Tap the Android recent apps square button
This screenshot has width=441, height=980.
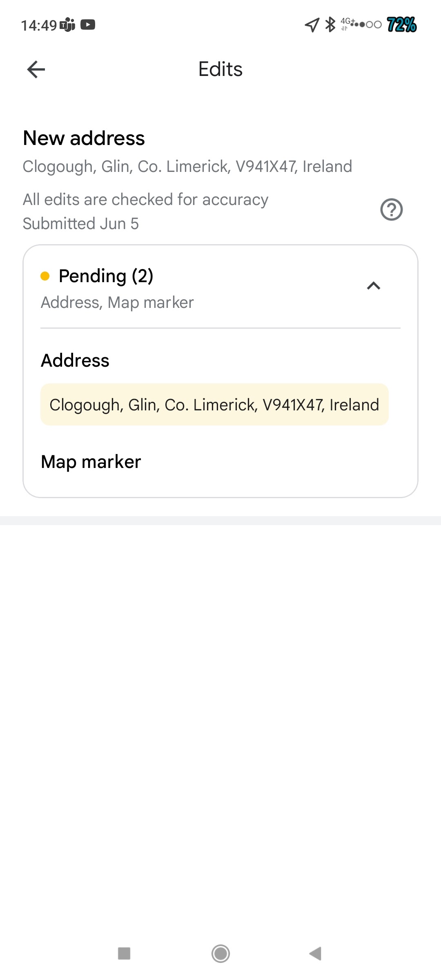124,953
